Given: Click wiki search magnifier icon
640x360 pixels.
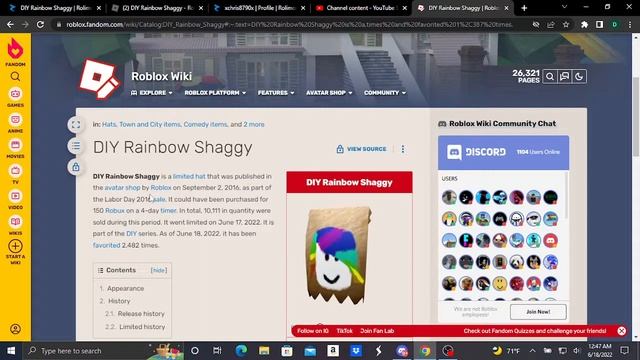Looking at the screenshot, I should tap(550, 76).
